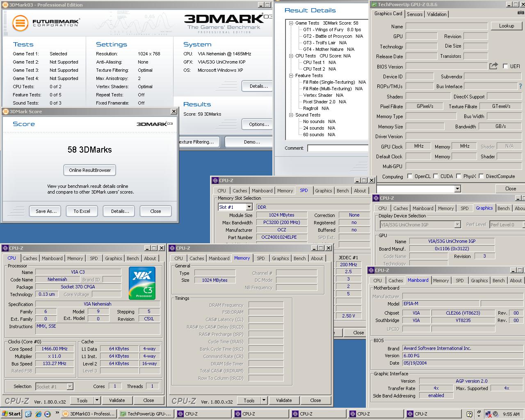The width and height of the screenshot is (525, 420).
Task: Click the Show Desktop quick launch icon
Action: [28, 414]
